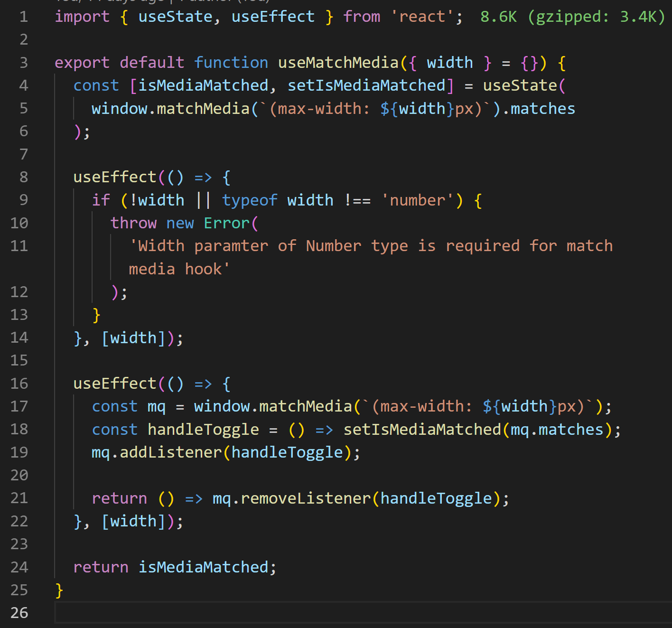The width and height of the screenshot is (672, 628).
Task: Click the 'number' string literal
Action: click(x=417, y=201)
